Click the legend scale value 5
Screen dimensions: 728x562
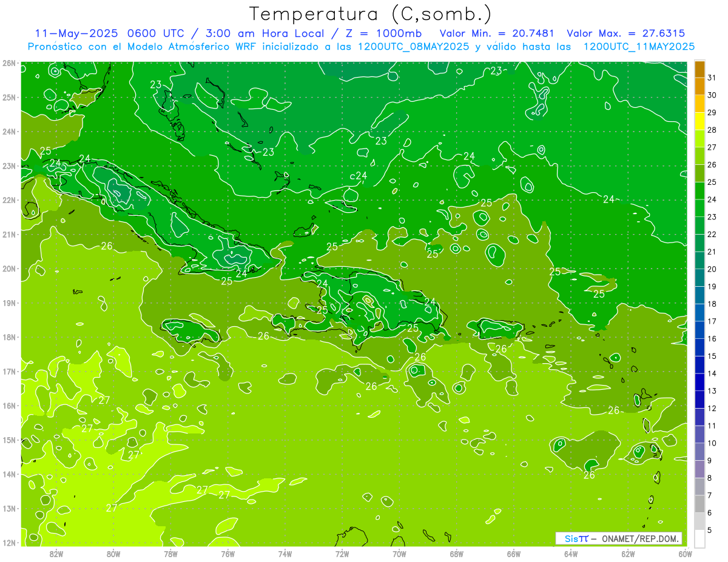[x=710, y=530]
